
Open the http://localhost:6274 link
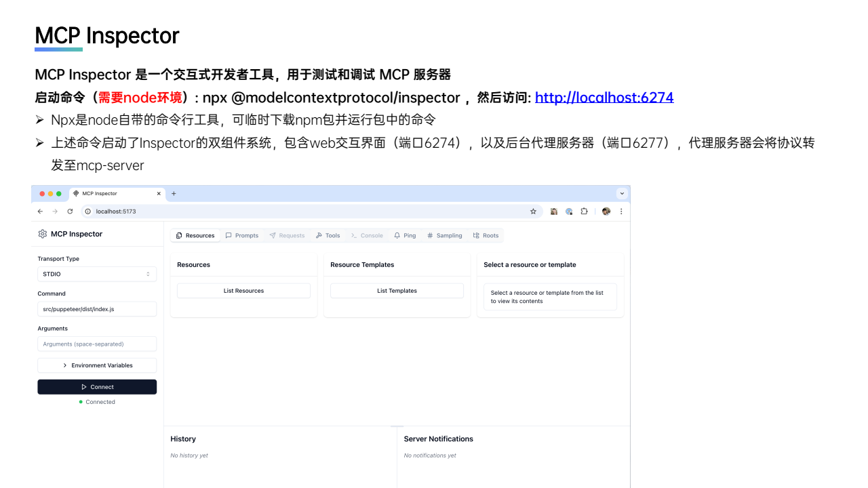[604, 97]
